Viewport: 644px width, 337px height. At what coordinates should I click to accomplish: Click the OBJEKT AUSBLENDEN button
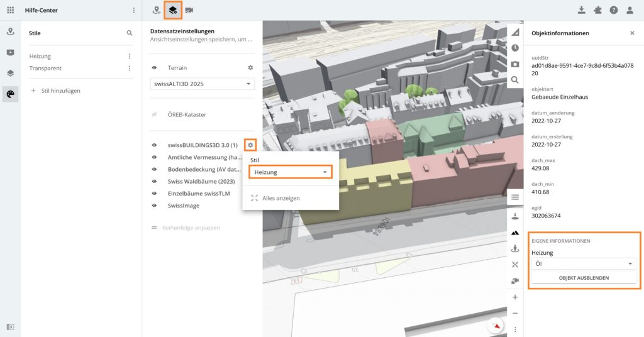pyautogui.click(x=584, y=278)
